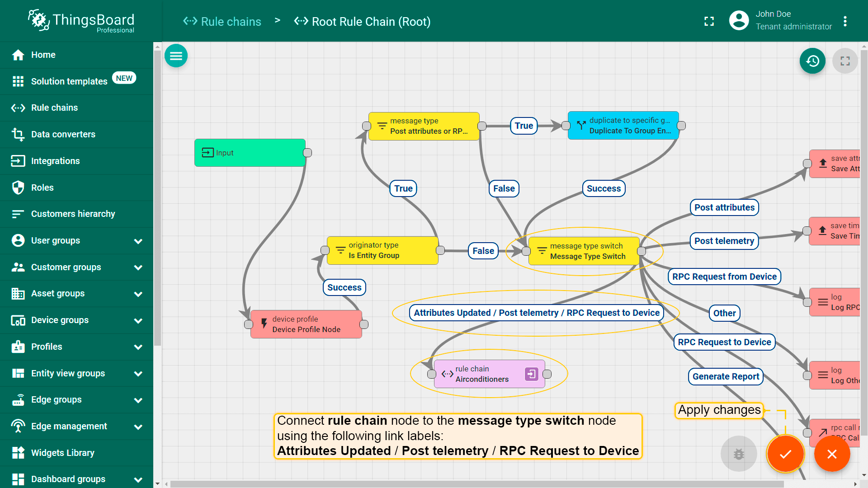Expand Device groups chevron
Screen dimensions: 868x488
(138, 320)
